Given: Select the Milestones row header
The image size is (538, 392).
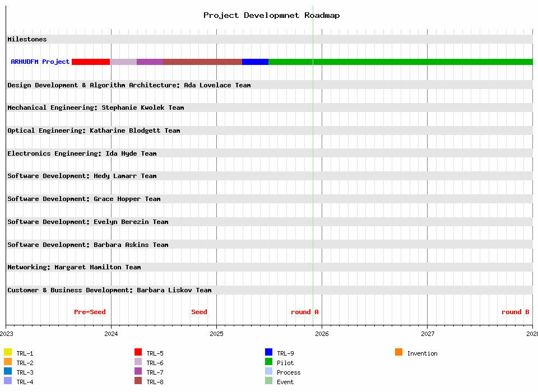Looking at the screenshot, I should click(x=27, y=39).
